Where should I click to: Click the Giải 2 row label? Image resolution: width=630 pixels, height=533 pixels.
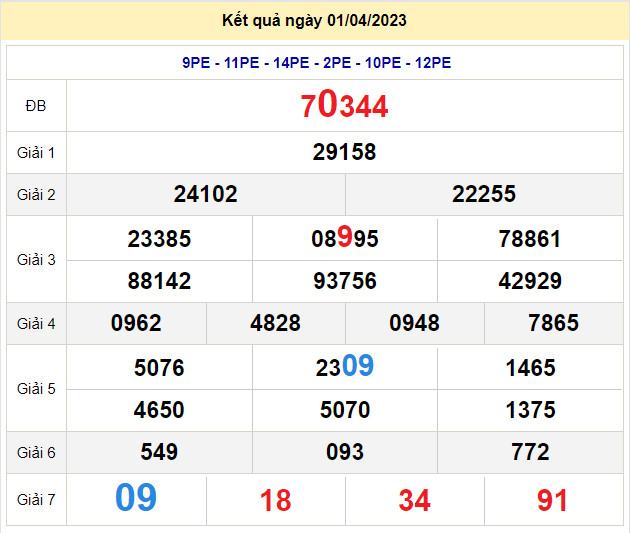pos(36,195)
